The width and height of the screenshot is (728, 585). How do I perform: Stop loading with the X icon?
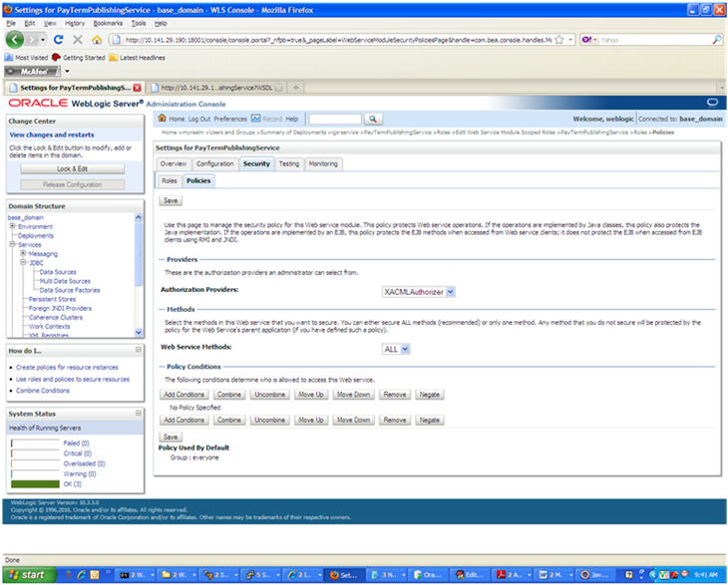pos(78,40)
